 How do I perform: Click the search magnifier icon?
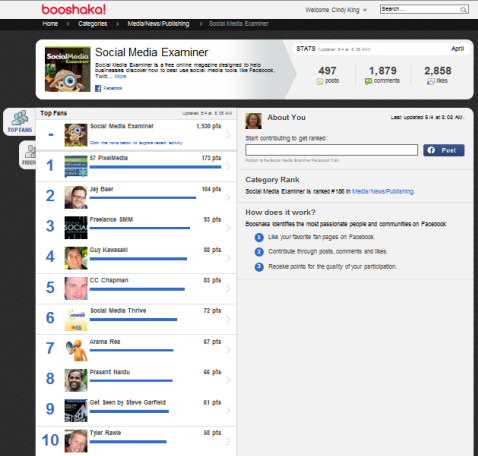(463, 10)
